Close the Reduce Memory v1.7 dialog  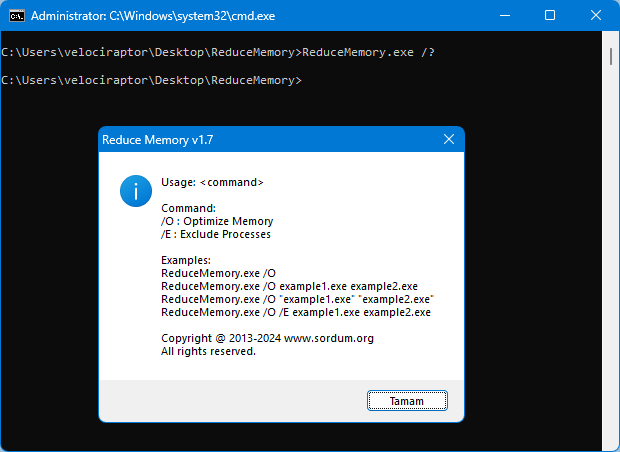449,140
